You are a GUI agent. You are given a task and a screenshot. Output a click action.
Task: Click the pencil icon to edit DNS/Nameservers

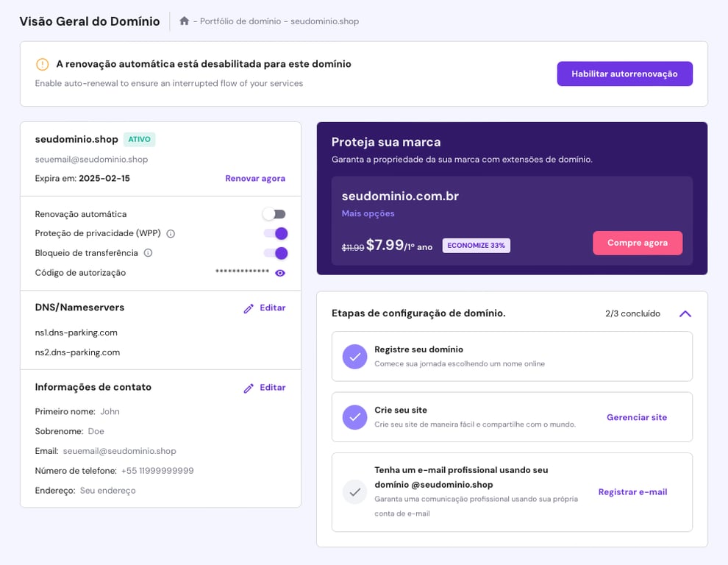click(250, 308)
